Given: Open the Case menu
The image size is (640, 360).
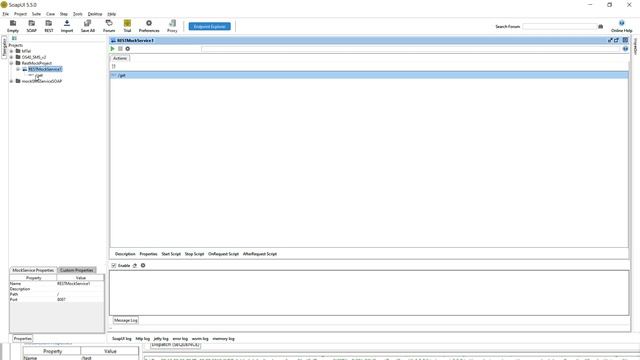Looking at the screenshot, I should [x=51, y=14].
